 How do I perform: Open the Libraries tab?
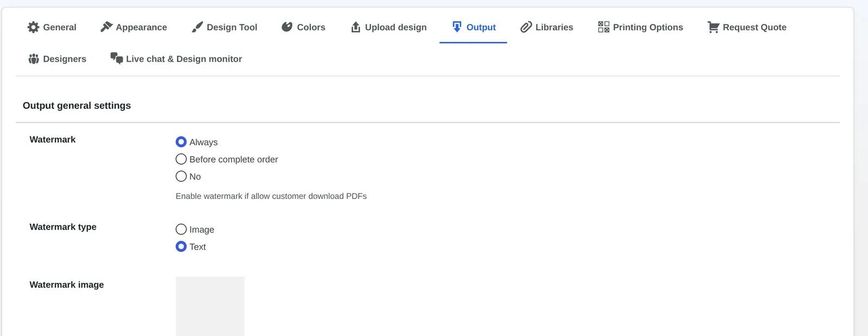click(547, 27)
